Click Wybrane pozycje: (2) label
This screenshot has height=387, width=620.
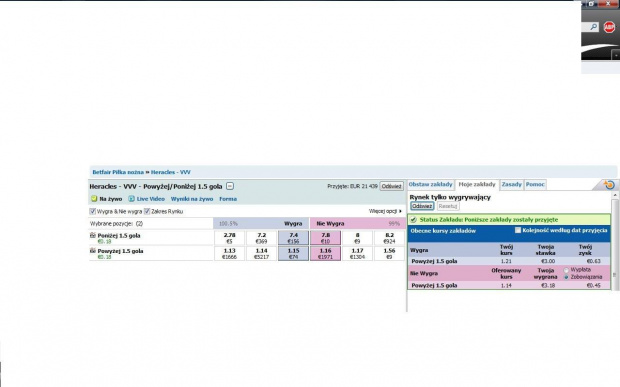pyautogui.click(x=116, y=224)
